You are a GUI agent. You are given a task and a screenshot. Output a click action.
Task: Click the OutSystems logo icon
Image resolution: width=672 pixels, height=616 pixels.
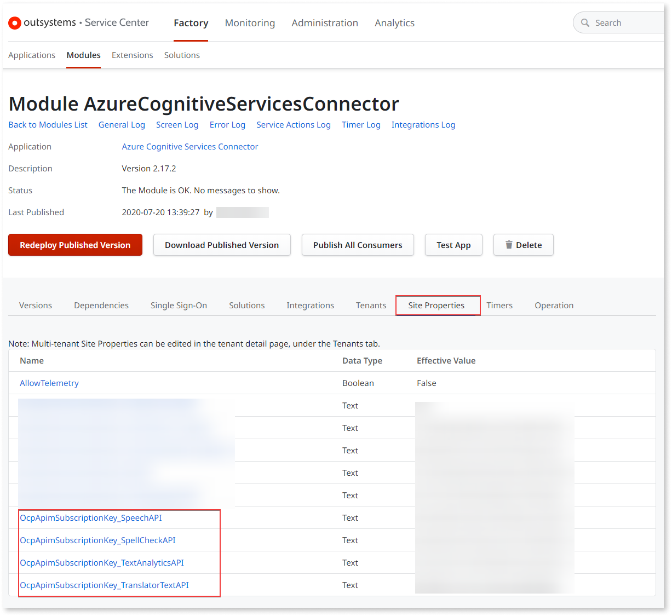tap(14, 22)
